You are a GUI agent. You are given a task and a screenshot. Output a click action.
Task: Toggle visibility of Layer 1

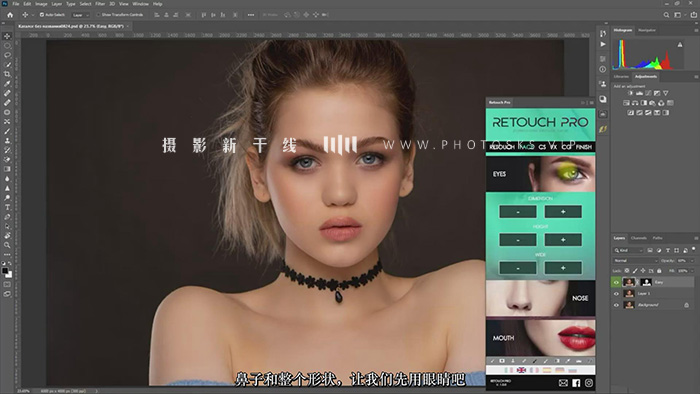point(616,294)
